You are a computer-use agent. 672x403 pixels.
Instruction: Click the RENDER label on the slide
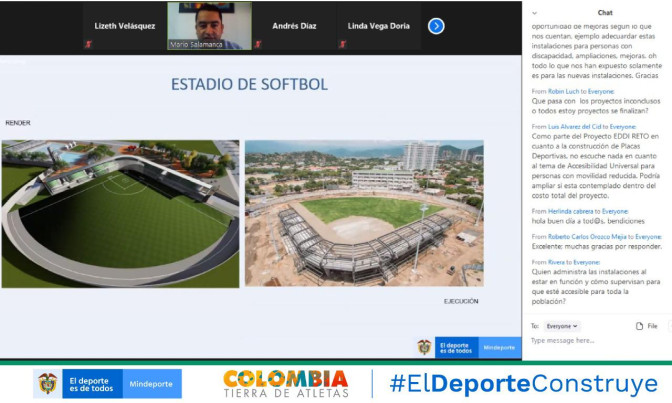click(x=18, y=123)
